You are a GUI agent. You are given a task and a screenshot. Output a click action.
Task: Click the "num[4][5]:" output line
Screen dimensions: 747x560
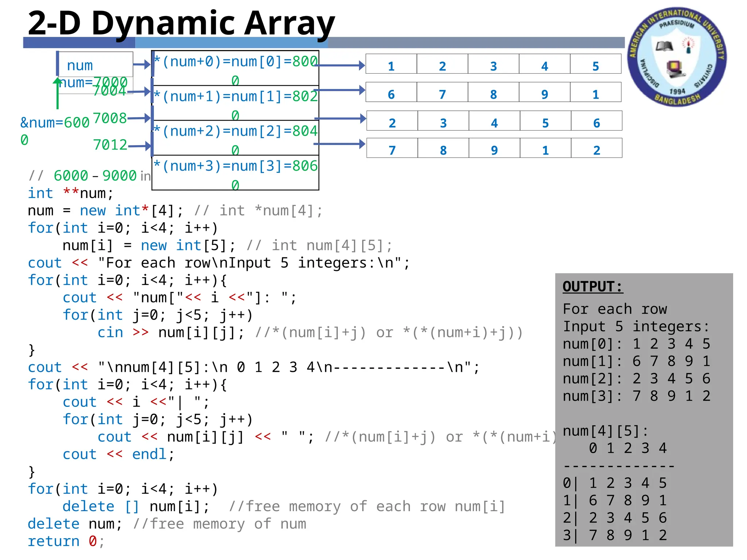tap(606, 431)
